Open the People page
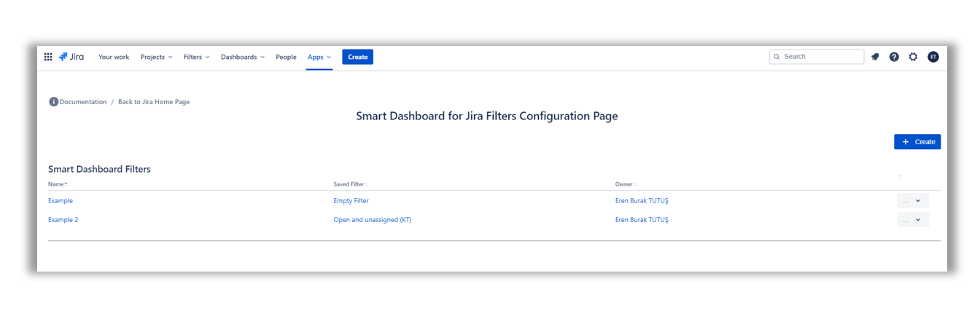980x324 pixels. [x=286, y=57]
